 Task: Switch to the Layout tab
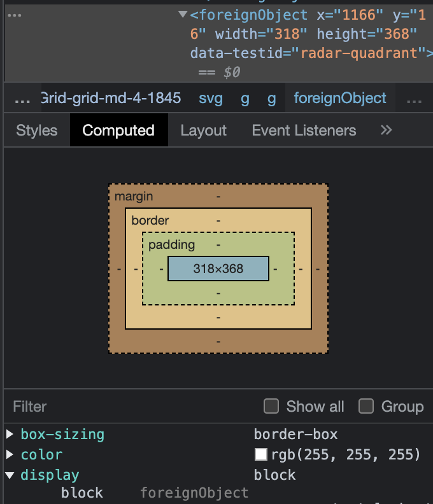204,130
